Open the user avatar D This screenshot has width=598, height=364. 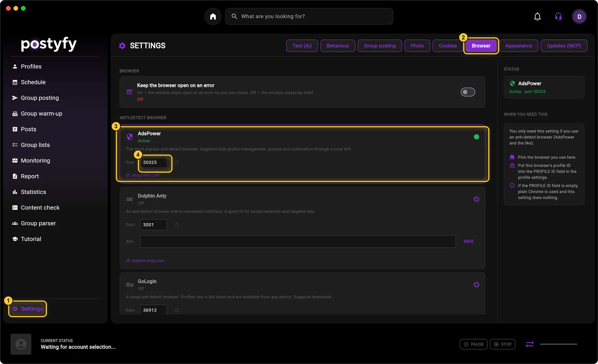tap(579, 16)
